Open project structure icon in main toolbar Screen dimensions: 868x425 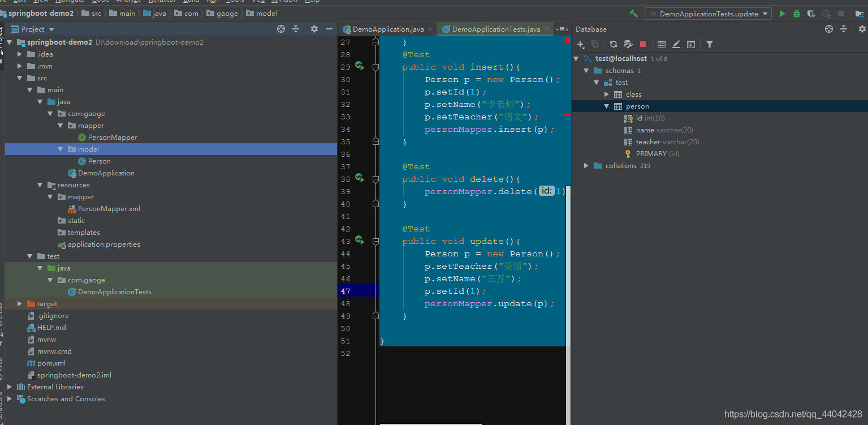[860, 14]
